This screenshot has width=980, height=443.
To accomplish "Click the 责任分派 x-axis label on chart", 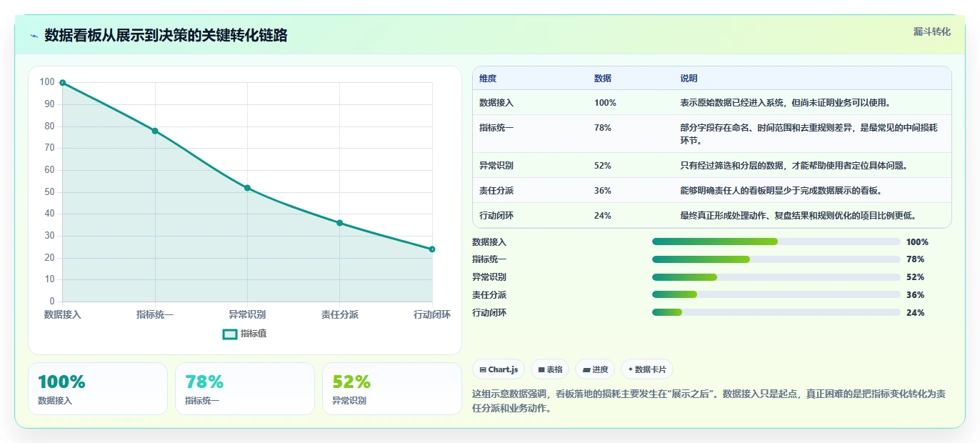I will (340, 314).
